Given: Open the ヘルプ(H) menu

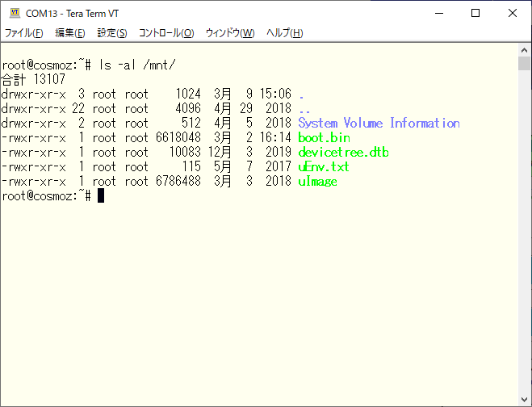Looking at the screenshot, I should click(284, 33).
